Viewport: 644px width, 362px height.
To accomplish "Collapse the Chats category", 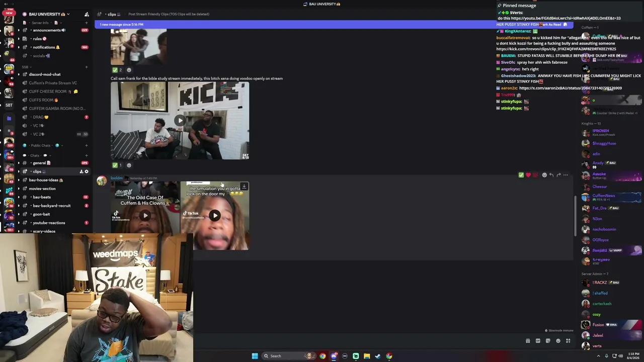I will point(38,155).
